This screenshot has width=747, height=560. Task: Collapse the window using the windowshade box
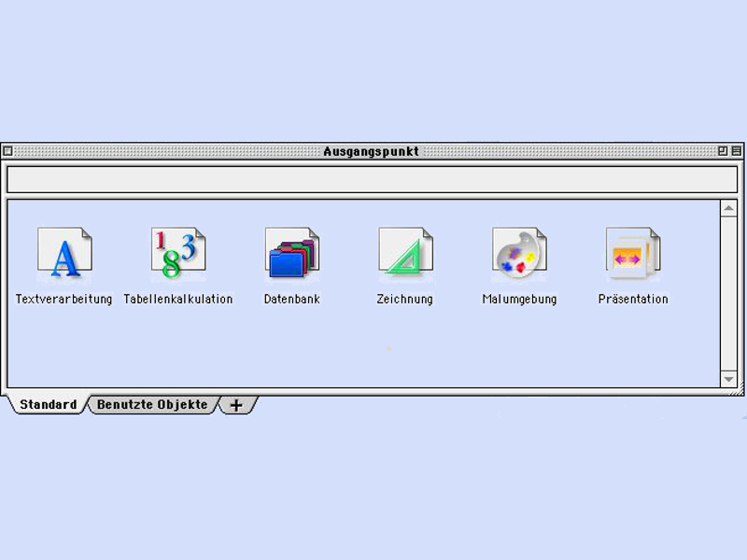tap(737, 151)
